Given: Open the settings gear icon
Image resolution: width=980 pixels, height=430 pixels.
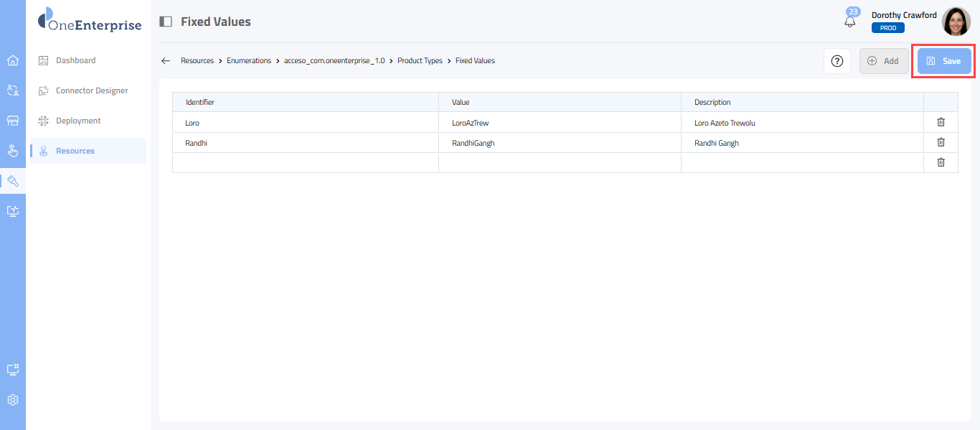Looking at the screenshot, I should point(13,400).
